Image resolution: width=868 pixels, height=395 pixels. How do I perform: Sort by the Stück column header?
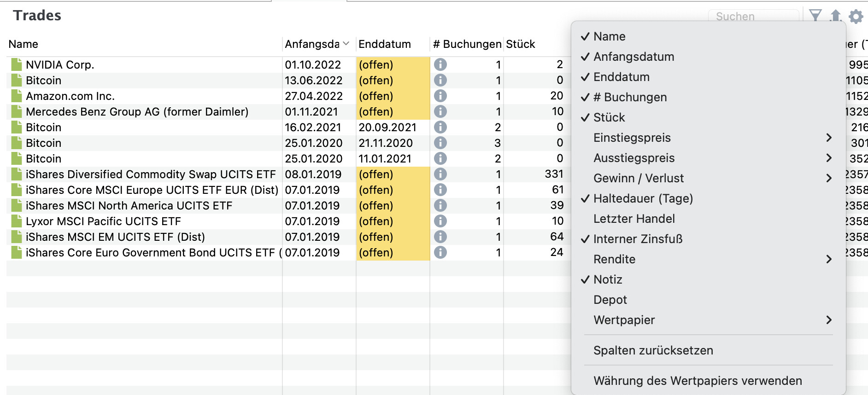[537, 44]
